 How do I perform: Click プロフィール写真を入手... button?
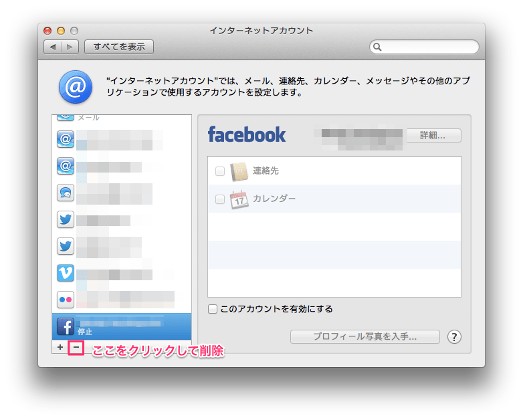pyautogui.click(x=365, y=336)
